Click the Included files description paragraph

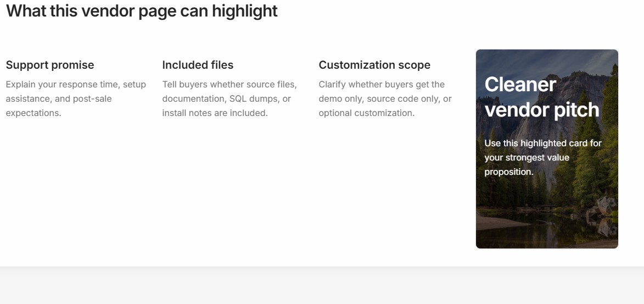[229, 99]
